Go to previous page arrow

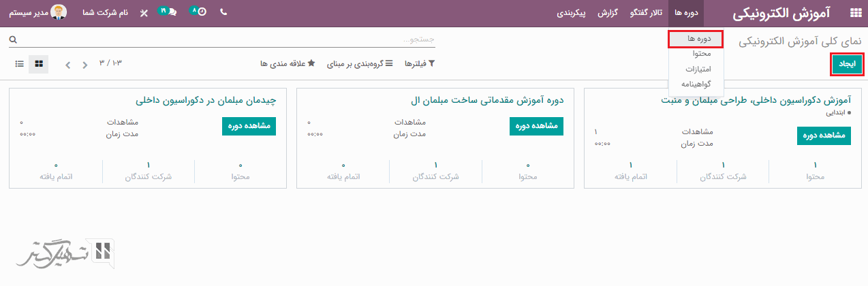(84, 65)
